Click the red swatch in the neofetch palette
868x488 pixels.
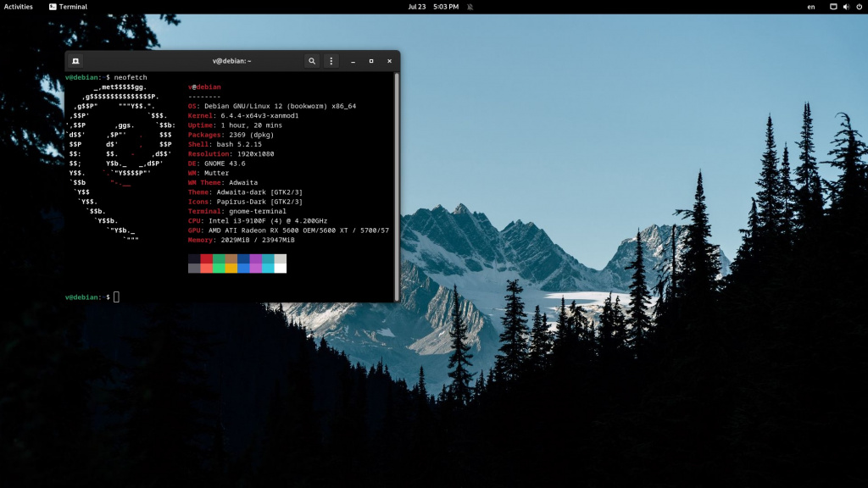[205, 259]
